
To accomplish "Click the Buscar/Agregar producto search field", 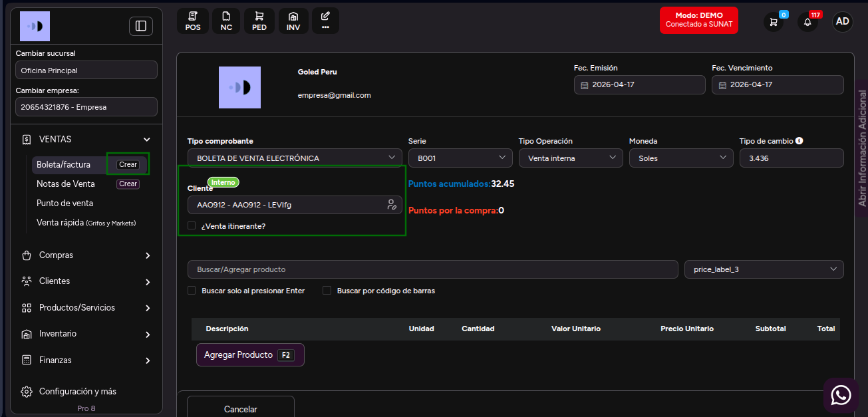I will tap(433, 269).
